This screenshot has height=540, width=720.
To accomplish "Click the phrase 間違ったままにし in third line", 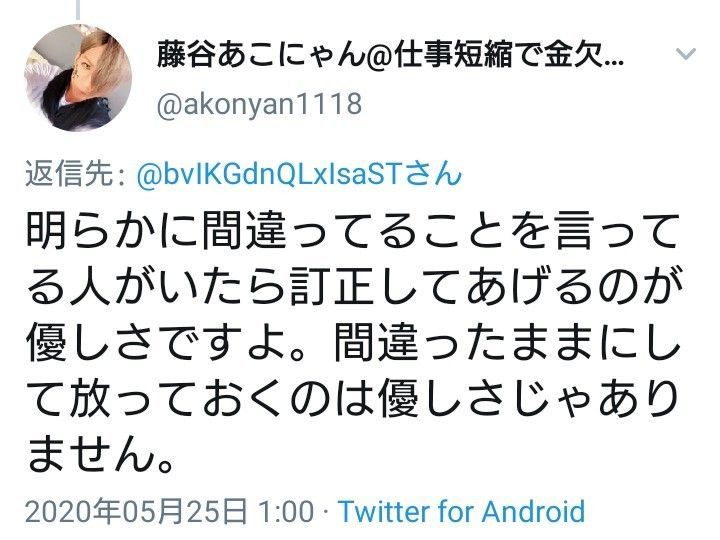I will (507, 343).
